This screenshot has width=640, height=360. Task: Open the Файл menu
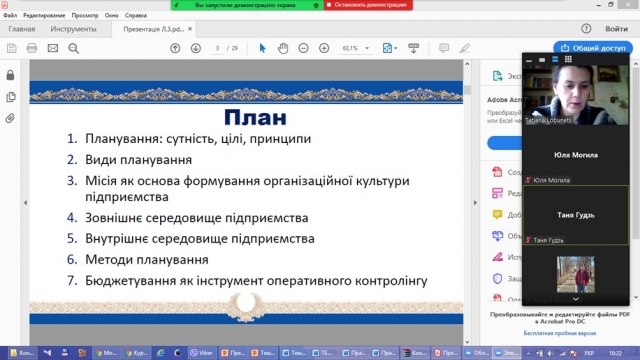coord(10,15)
